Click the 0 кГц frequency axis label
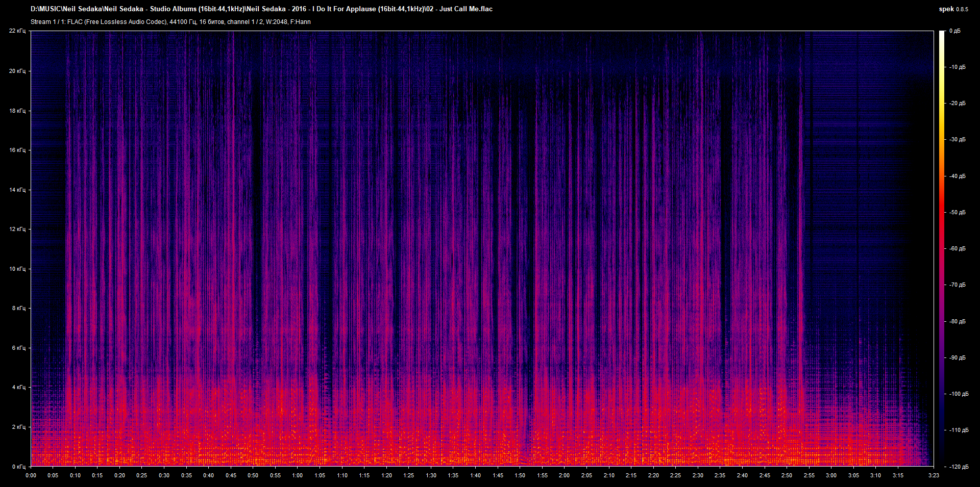This screenshot has width=980, height=487. click(19, 467)
